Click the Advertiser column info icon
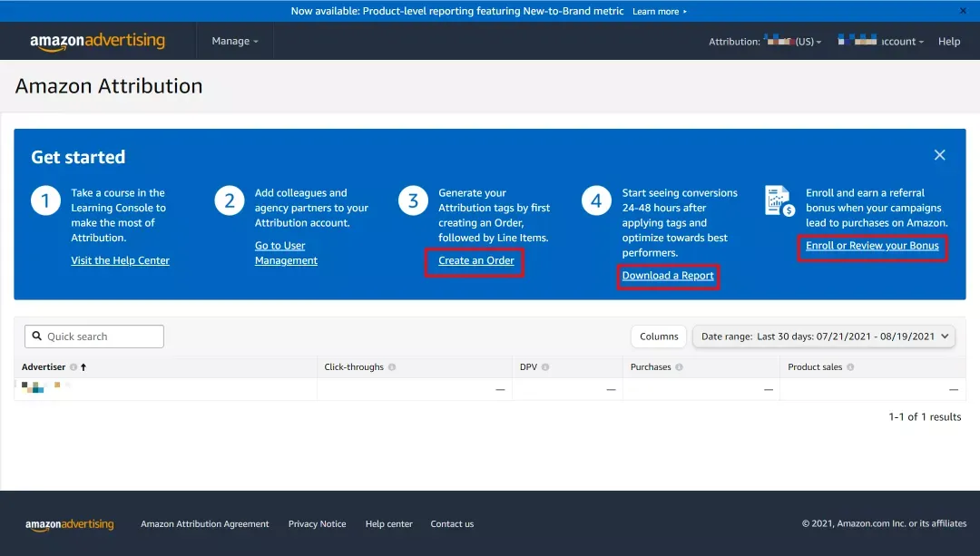 point(73,367)
